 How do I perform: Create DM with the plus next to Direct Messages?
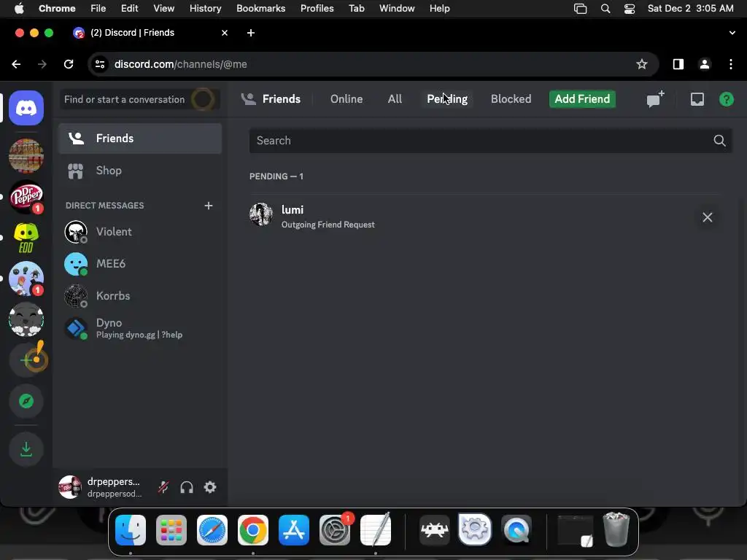click(208, 206)
